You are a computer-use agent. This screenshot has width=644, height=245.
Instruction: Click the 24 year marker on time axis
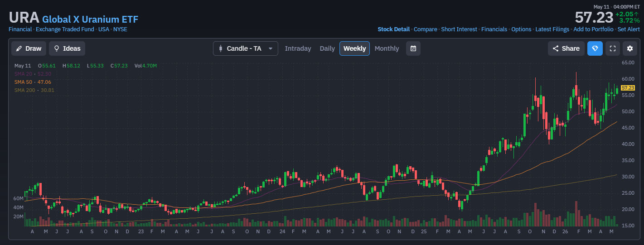tap(282, 231)
